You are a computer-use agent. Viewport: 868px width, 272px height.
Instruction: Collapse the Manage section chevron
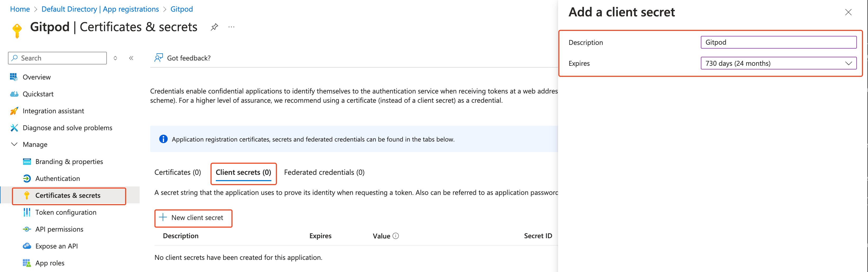pyautogui.click(x=14, y=144)
